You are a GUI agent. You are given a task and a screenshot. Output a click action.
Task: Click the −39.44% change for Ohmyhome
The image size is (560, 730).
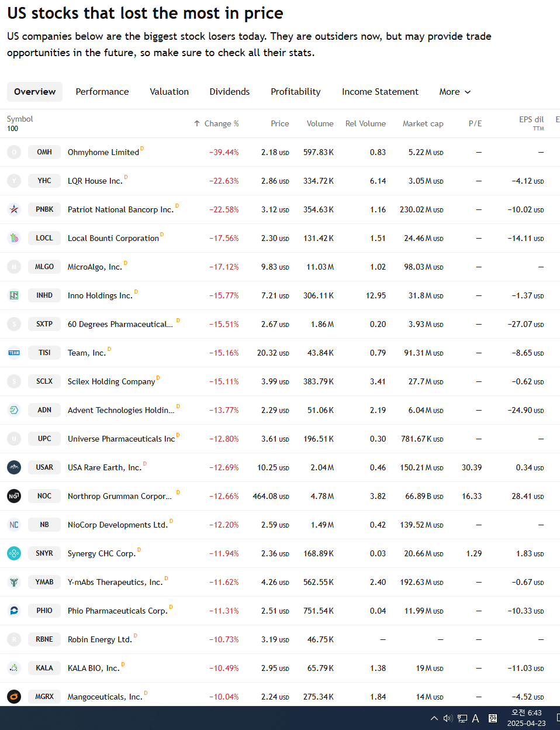224,152
